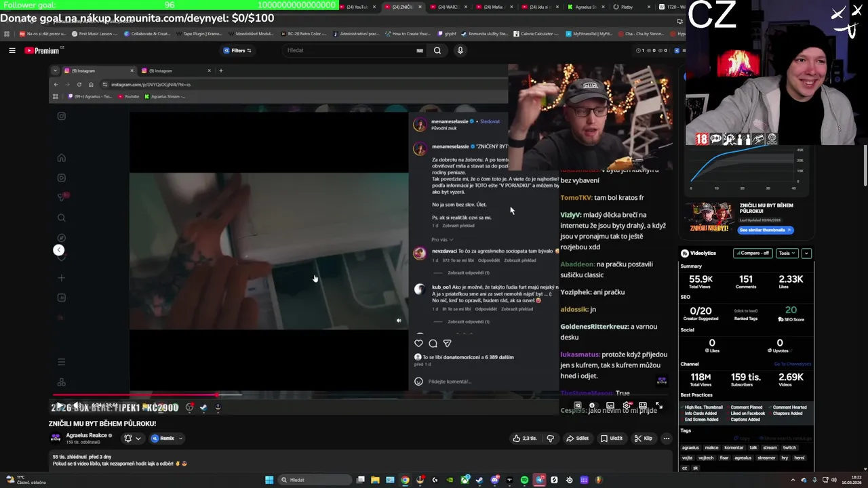Viewport: 868px width, 488px height.
Task: Click the Remix button
Action: (163, 439)
